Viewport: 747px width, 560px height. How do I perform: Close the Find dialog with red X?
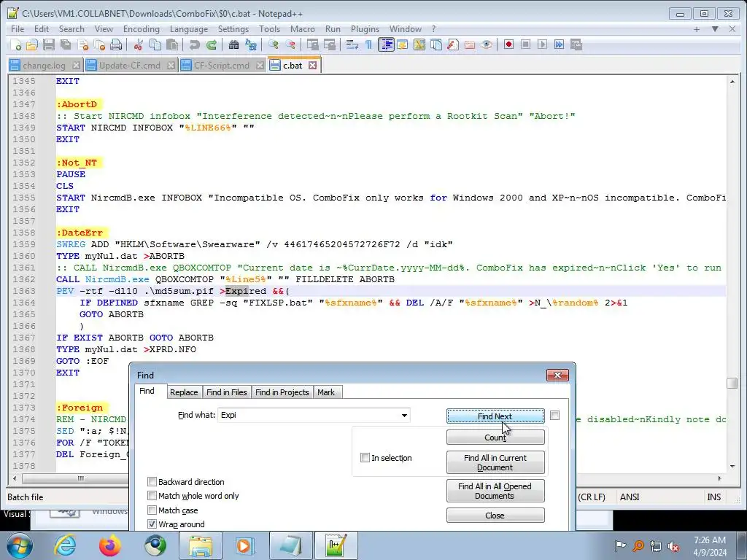[x=557, y=376]
